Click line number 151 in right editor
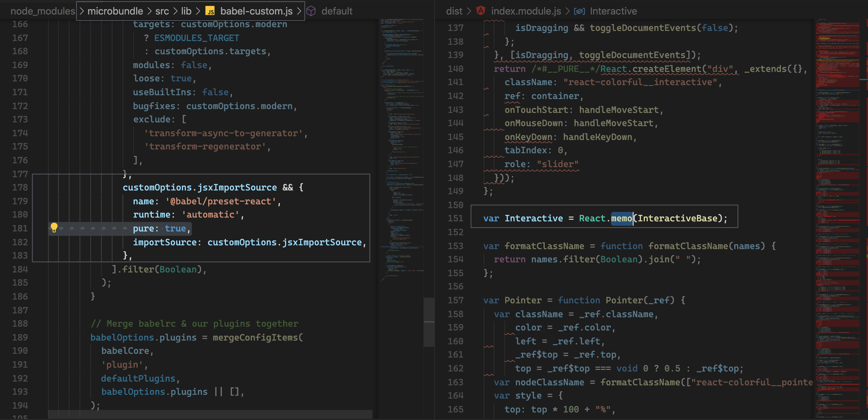The height and width of the screenshot is (420, 868). point(455,218)
